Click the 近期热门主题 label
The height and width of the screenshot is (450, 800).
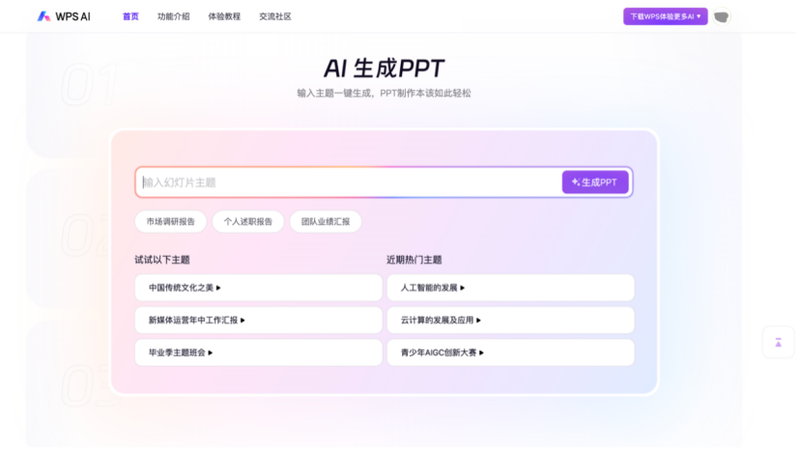tap(414, 260)
